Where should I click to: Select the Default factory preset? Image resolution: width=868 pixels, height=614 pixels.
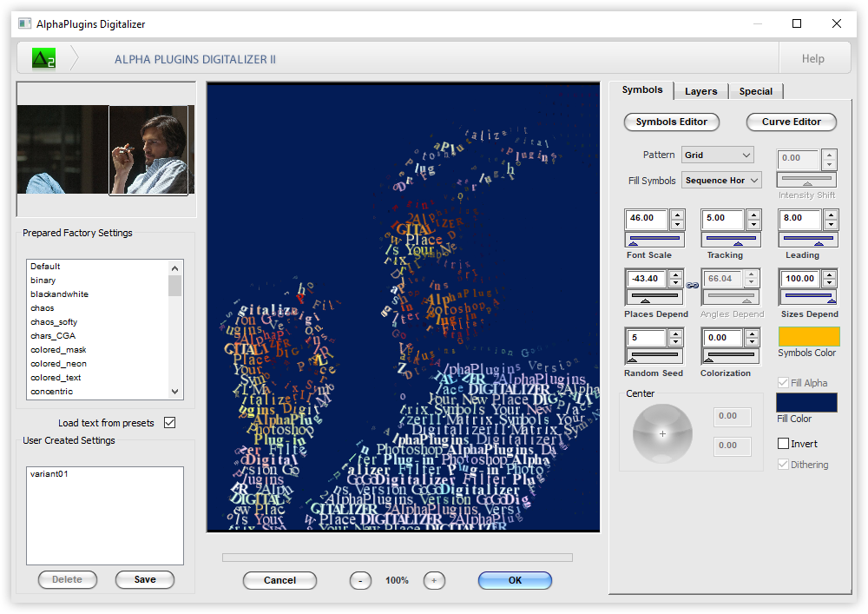[x=97, y=267]
